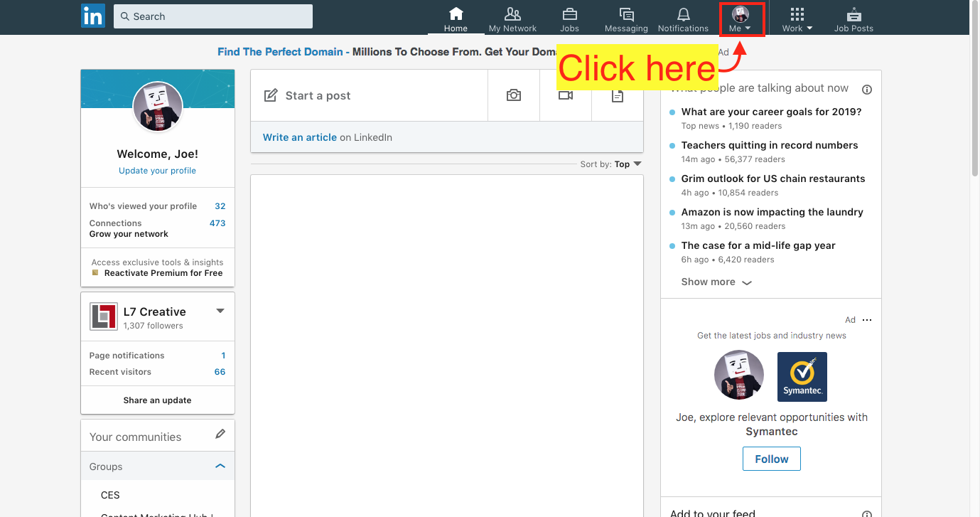Click info icon beside talking about now
The width and height of the screenshot is (980, 517).
click(x=867, y=90)
